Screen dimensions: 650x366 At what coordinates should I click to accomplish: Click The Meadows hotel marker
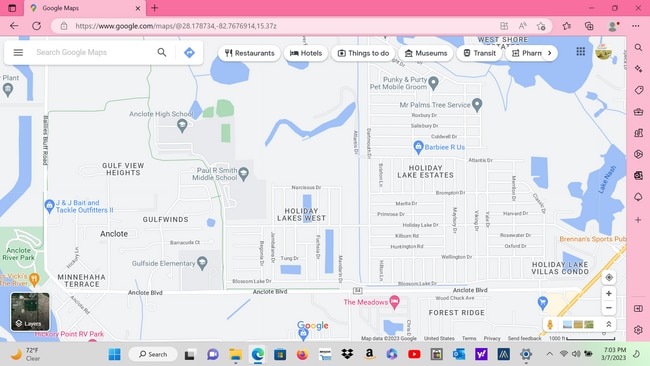pos(395,302)
